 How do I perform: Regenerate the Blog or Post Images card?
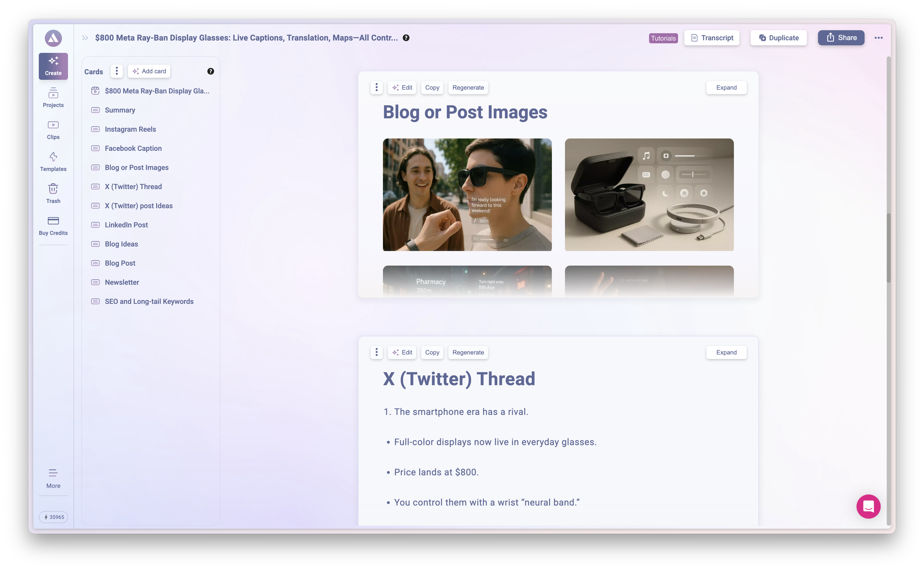click(468, 87)
